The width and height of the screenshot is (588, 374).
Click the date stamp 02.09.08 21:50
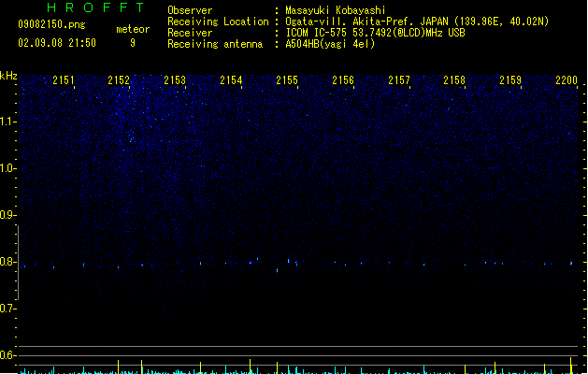[57, 43]
